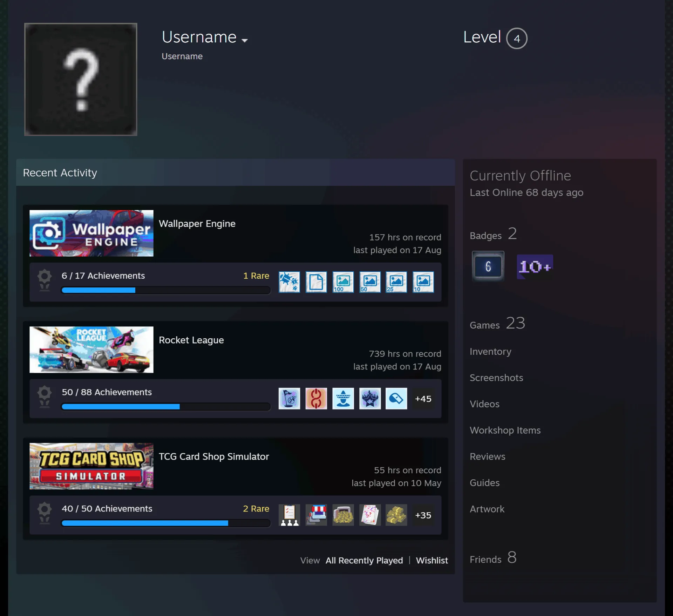673x616 pixels.
Task: Click the purple 10+ games badge
Action: point(535,267)
